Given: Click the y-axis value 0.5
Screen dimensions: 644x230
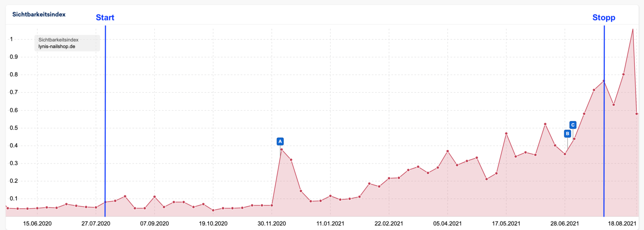Looking at the screenshot, I should click(x=14, y=128).
